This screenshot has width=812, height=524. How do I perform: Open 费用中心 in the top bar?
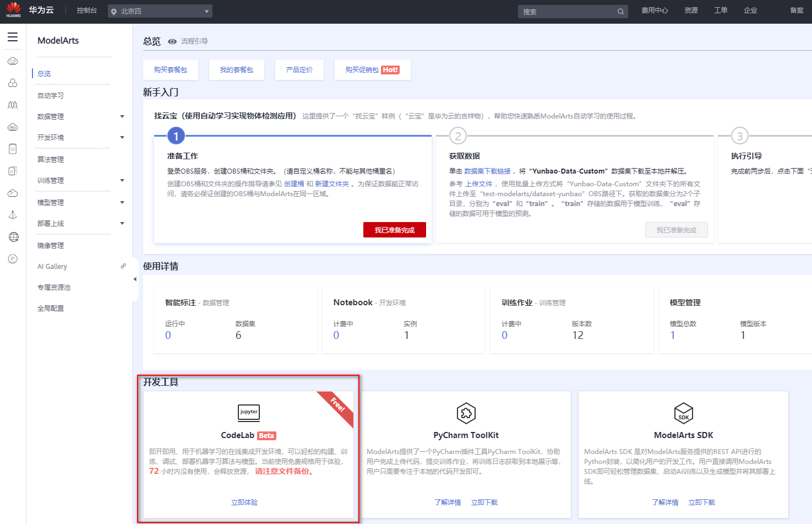coord(655,10)
